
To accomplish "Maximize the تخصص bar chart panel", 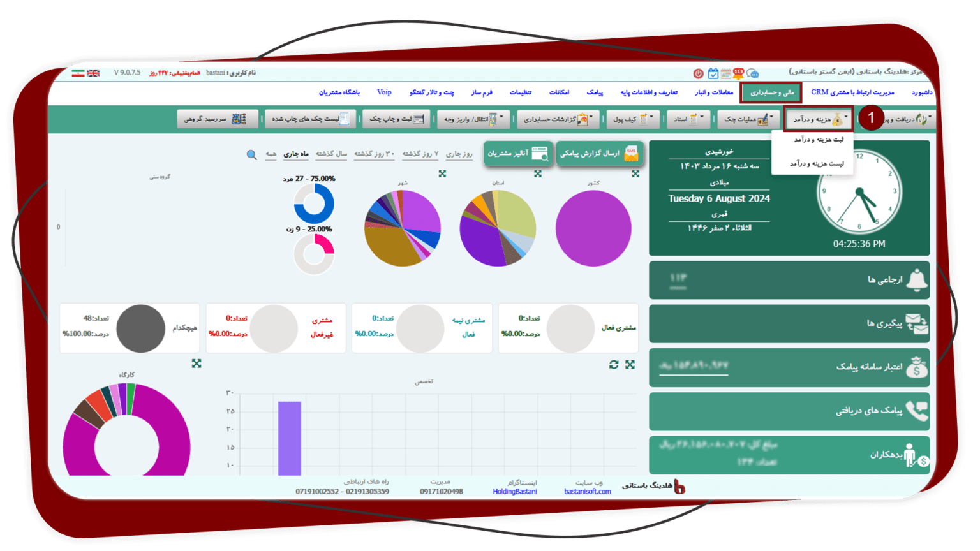I will pyautogui.click(x=630, y=364).
